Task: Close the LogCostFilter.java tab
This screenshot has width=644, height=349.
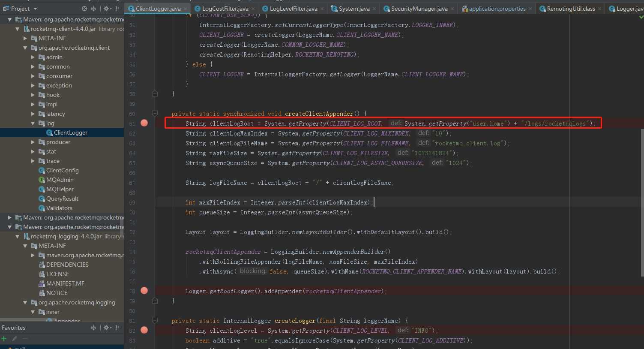Action: pyautogui.click(x=253, y=9)
